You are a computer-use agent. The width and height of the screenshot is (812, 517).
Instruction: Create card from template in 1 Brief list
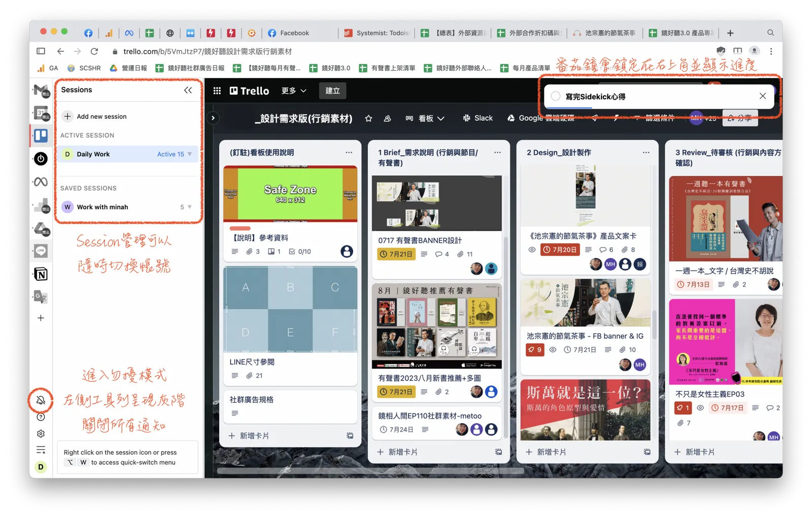tap(498, 452)
